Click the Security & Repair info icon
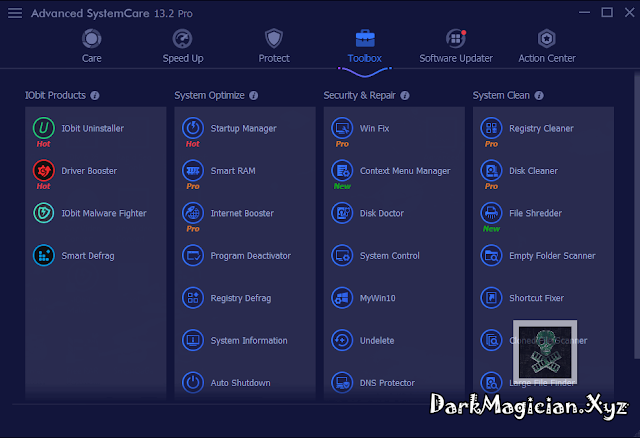 coord(404,96)
